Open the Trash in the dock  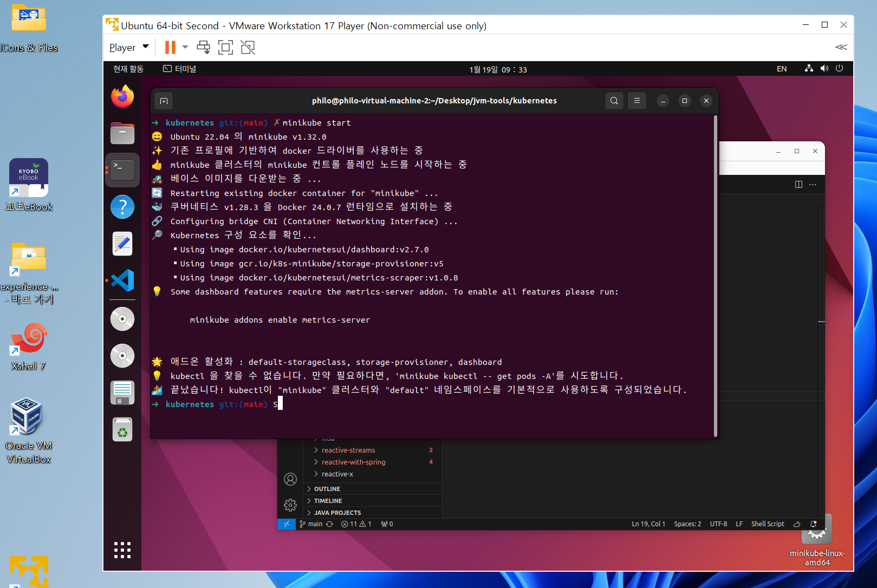click(x=122, y=430)
